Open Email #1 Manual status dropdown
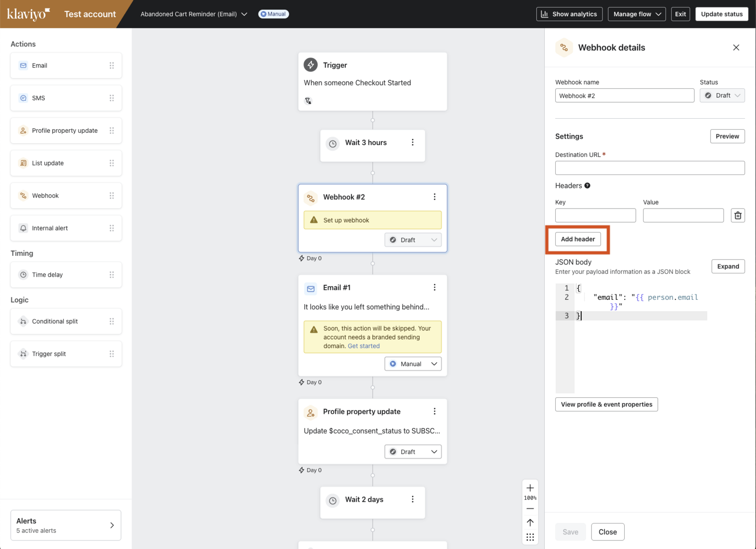The height and width of the screenshot is (549, 756). tap(412, 364)
